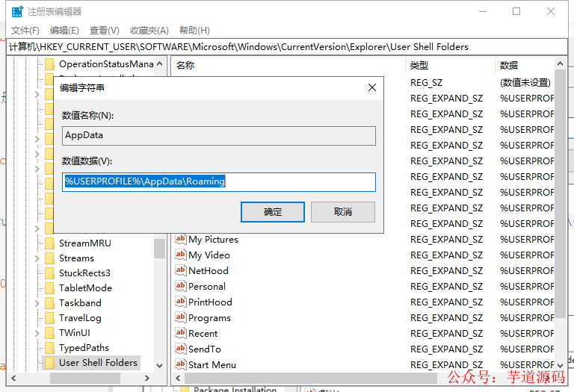574x392 pixels.
Task: Confirm with the 确定 button
Action: [272, 212]
